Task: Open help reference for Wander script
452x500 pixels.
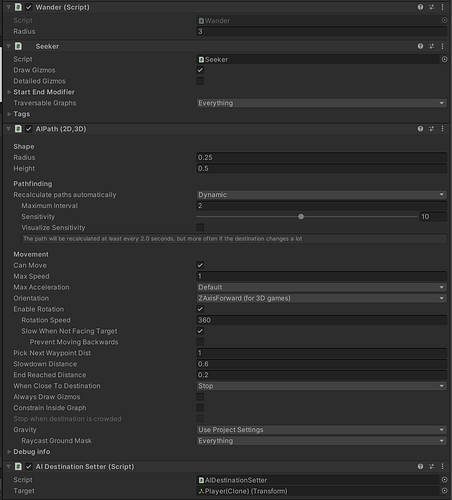Action: pos(420,7)
